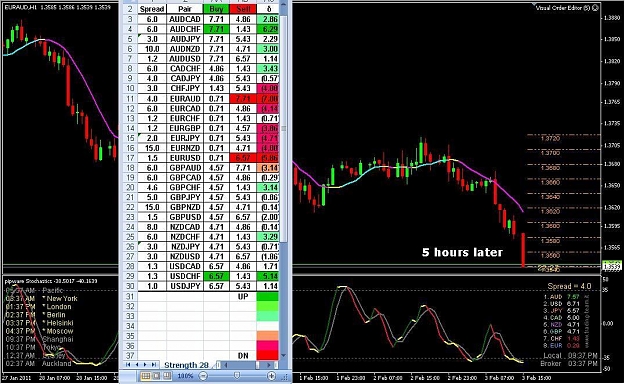Click the green 7.71 Buy cell for AUDCHF
The height and width of the screenshot is (384, 625).
point(216,29)
